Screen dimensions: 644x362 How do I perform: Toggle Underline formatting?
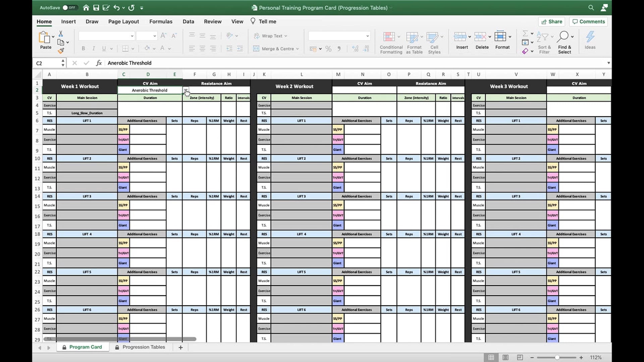click(104, 49)
